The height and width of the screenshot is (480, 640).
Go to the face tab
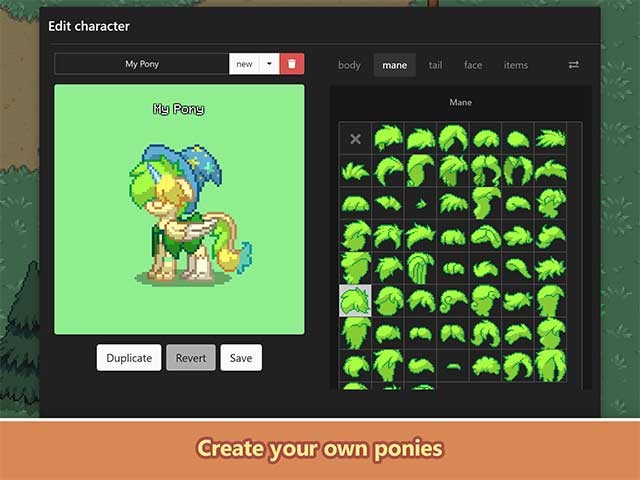point(473,65)
